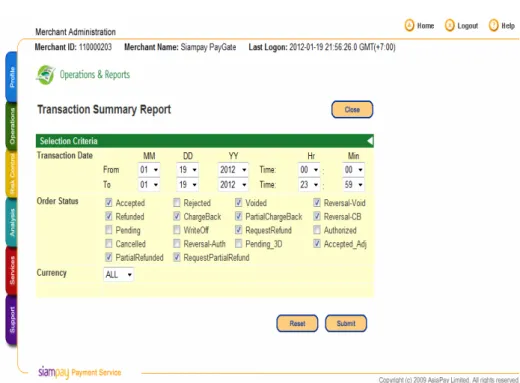Click the Logout icon in the header

(449, 26)
